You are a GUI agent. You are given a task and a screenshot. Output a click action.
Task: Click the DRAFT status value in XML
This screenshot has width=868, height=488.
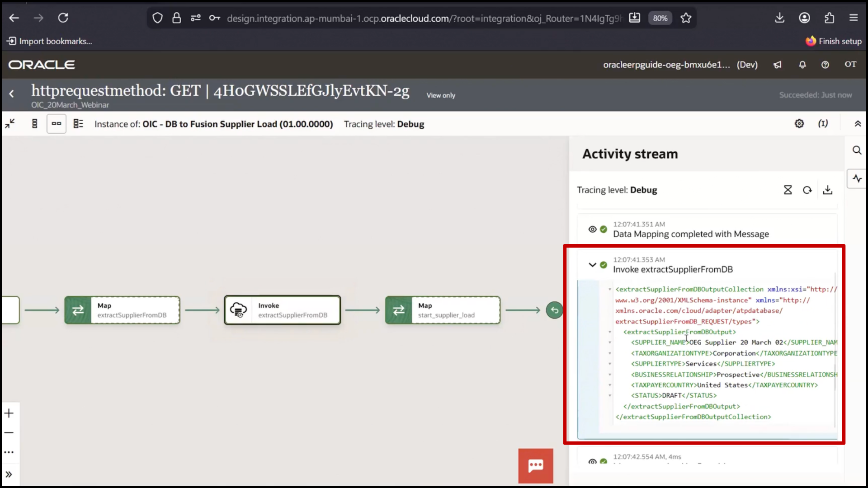tap(672, 395)
